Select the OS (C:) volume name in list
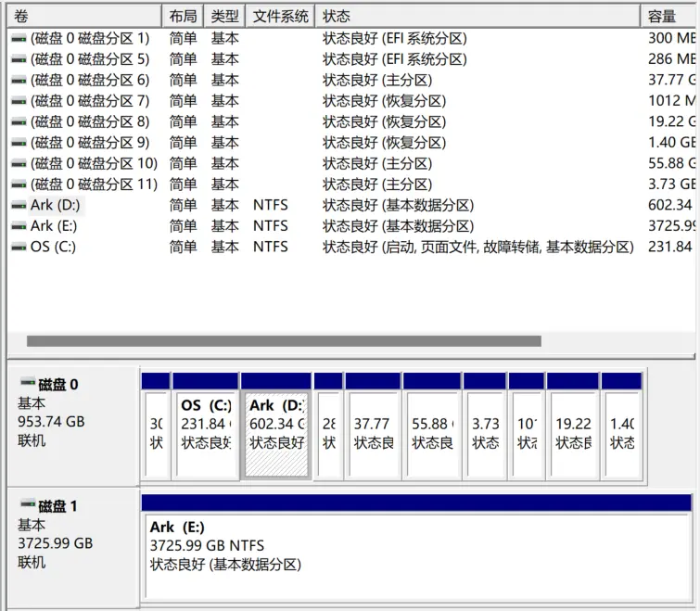The image size is (700, 611). (x=53, y=247)
